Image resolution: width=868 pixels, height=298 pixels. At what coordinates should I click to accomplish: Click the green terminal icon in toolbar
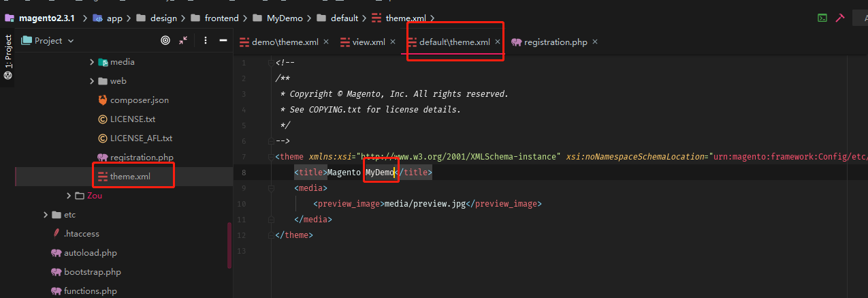coord(822,18)
